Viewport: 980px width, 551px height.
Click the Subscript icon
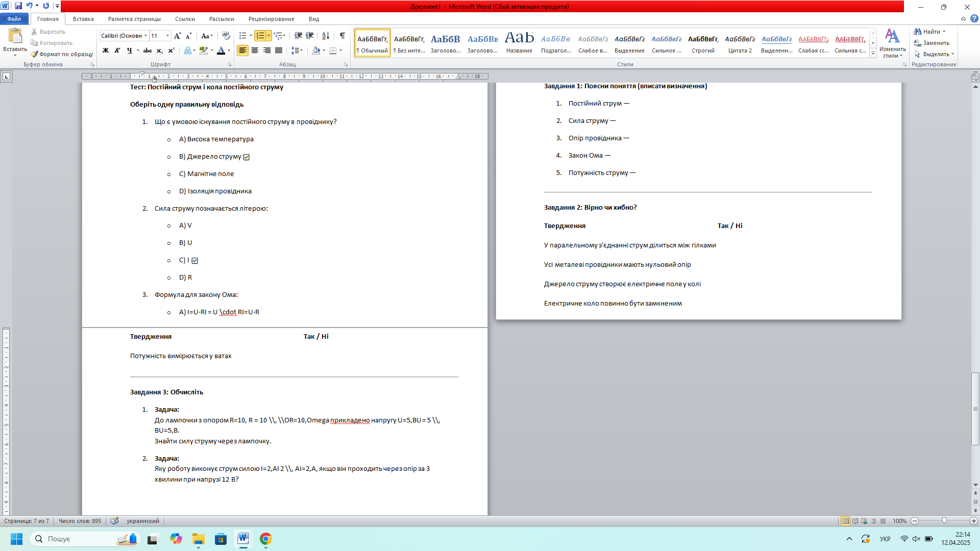(x=160, y=51)
